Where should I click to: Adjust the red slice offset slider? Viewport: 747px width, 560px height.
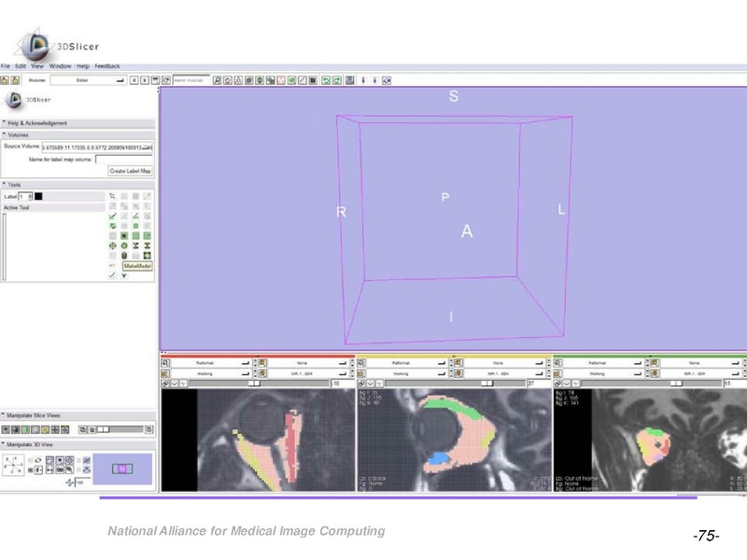pyautogui.click(x=259, y=384)
